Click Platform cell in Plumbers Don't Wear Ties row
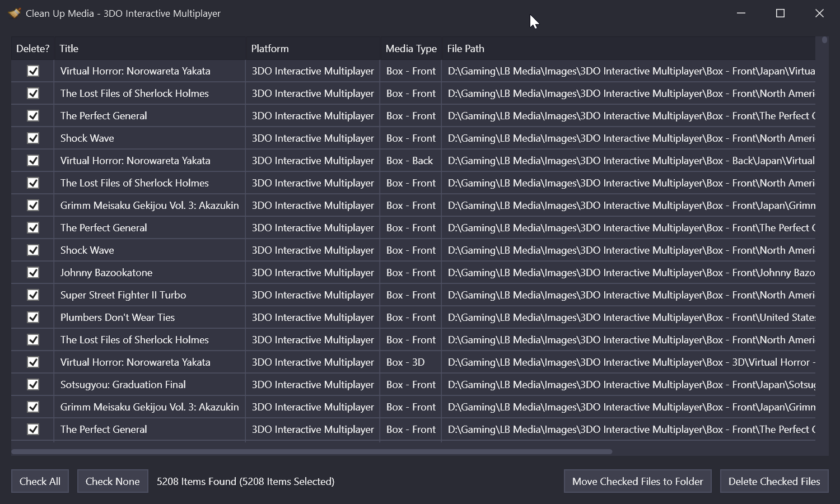The height and width of the screenshot is (504, 840). click(x=313, y=318)
